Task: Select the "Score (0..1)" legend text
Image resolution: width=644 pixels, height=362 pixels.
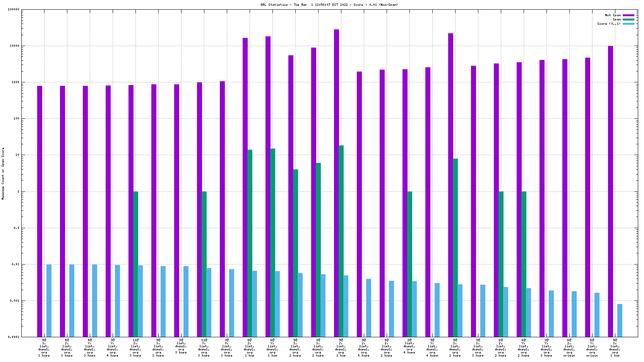Action: pyautogui.click(x=609, y=24)
